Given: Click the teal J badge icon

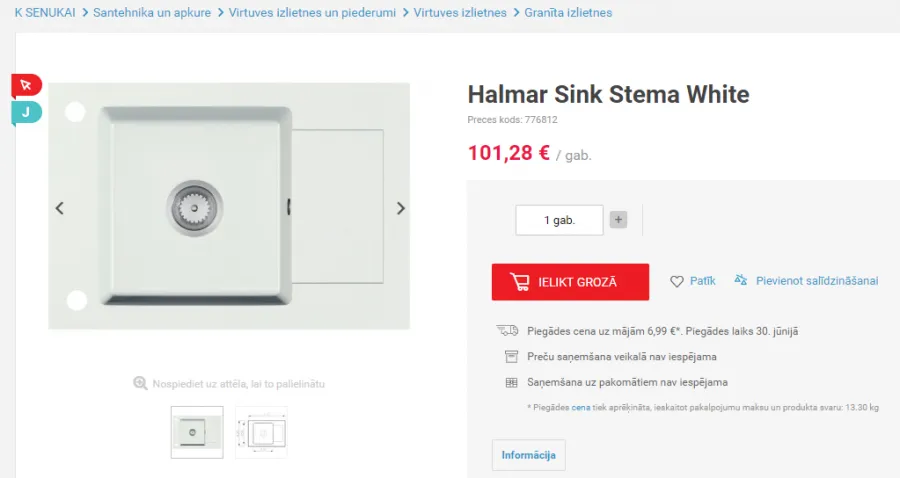Looking at the screenshot, I should 26,112.
